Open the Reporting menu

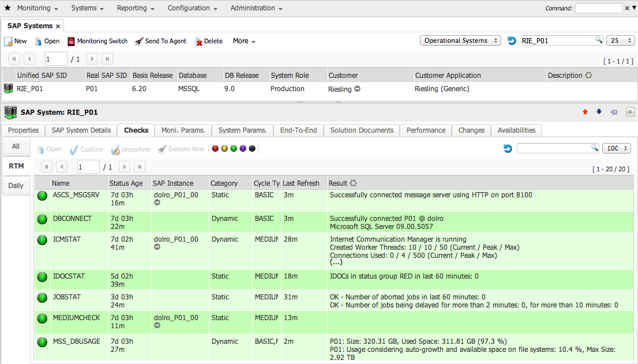pos(136,7)
